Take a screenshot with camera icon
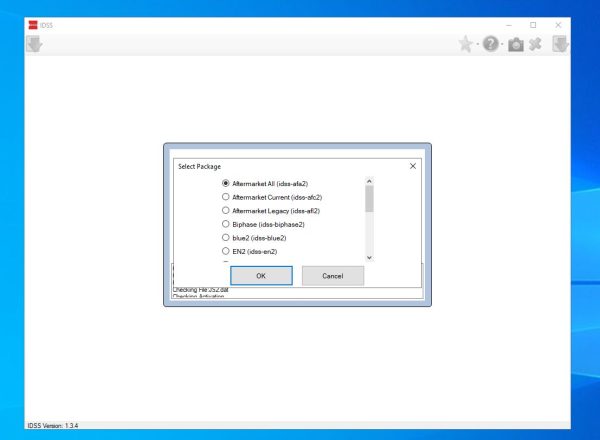Screen dimensions: 600x440 coord(516,44)
